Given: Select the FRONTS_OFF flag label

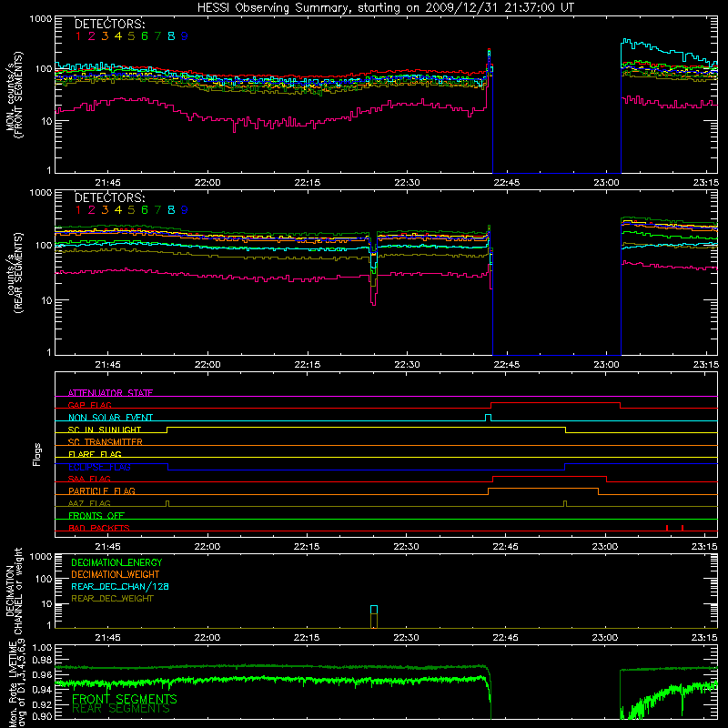Looking at the screenshot, I should click(96, 516).
